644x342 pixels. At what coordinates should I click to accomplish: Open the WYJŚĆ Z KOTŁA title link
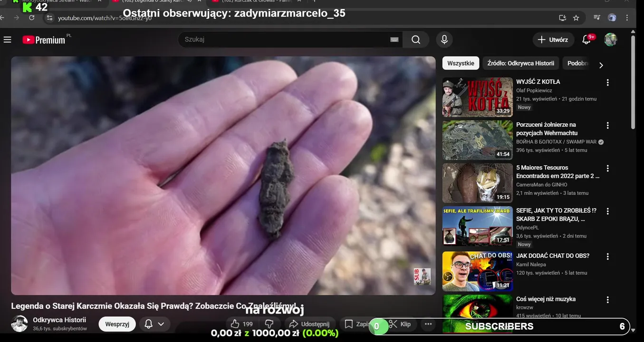click(x=538, y=82)
